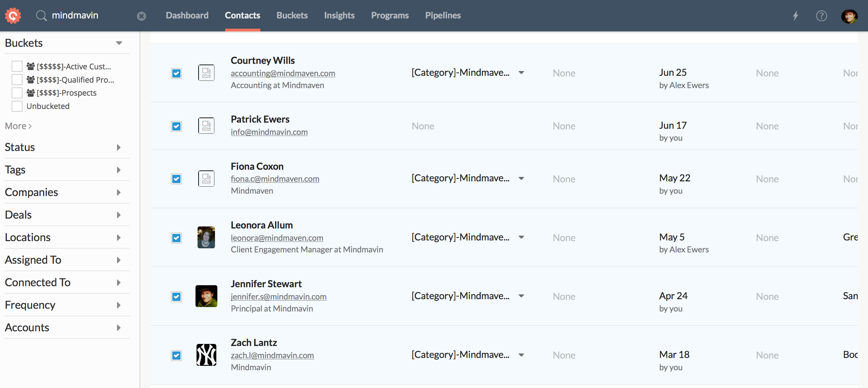Check the [$$$$$]-Active Cust bucket filter
The image size is (868, 388).
click(x=17, y=66)
